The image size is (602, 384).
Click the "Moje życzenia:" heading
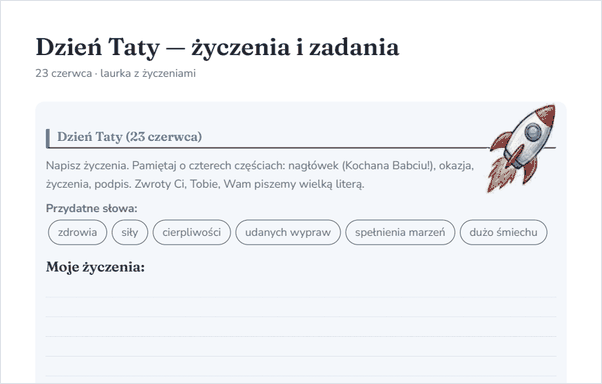pos(95,267)
